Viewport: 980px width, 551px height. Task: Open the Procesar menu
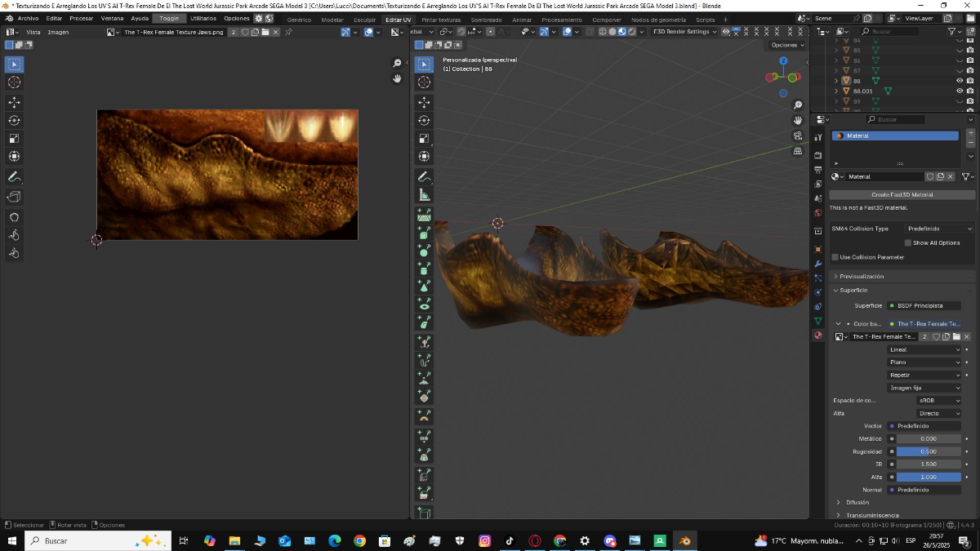[82, 18]
